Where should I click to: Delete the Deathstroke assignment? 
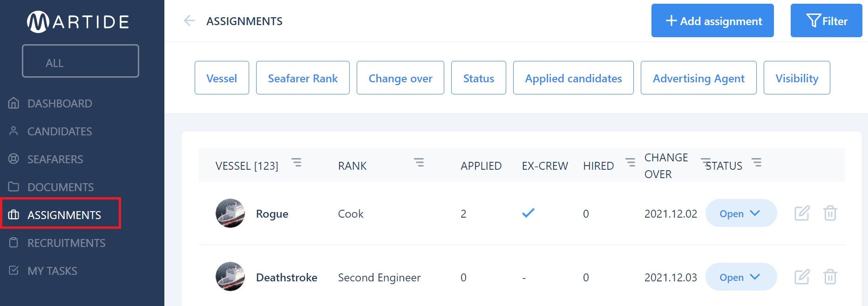point(830,277)
